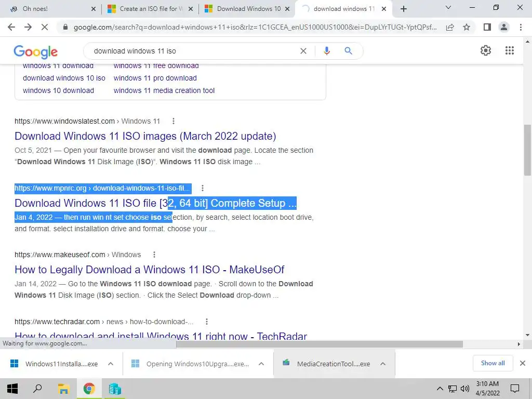
Task: Expand options for MediaCreationTool....exe download
Action: click(383, 364)
